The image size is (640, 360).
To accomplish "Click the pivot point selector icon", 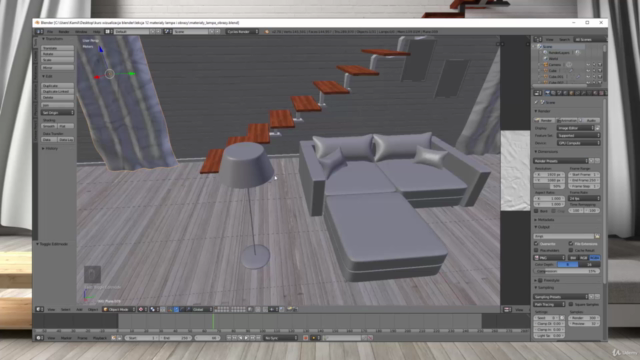I will pos(153,309).
